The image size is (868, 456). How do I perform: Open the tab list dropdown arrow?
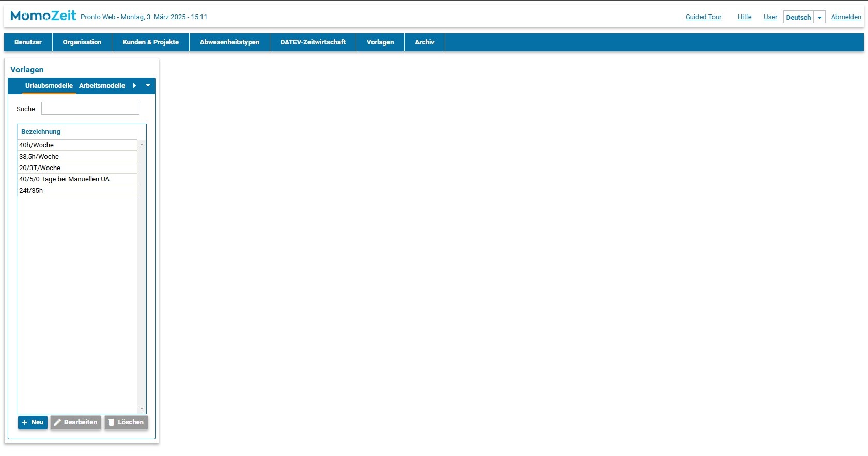[148, 86]
